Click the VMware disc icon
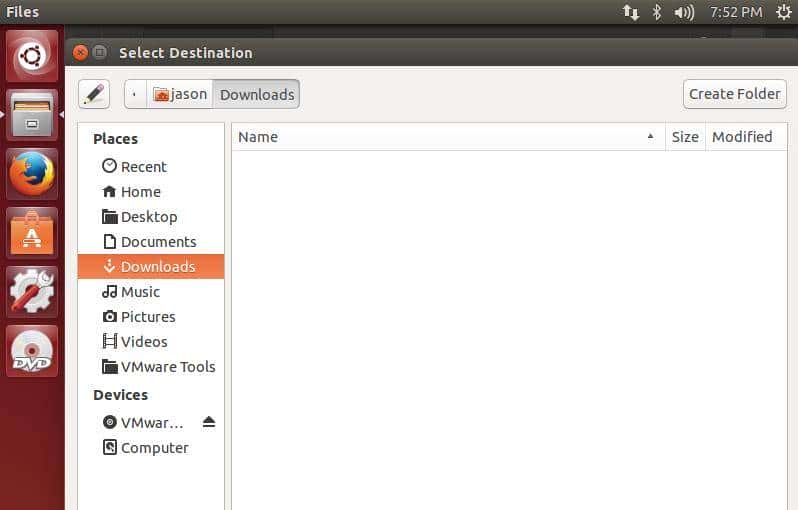798x510 pixels. 109,422
